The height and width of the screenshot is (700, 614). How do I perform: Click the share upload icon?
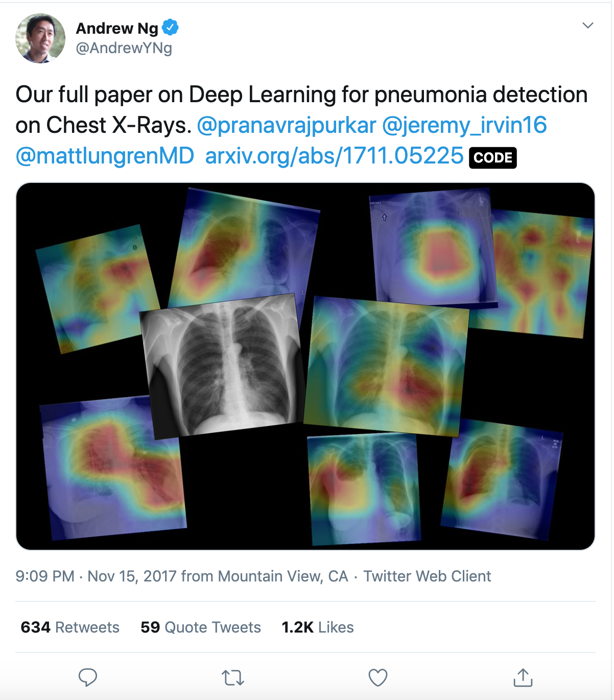click(523, 678)
